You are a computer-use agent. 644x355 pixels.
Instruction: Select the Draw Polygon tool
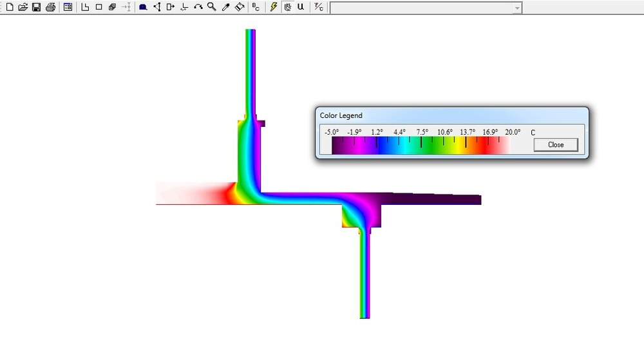[85, 7]
